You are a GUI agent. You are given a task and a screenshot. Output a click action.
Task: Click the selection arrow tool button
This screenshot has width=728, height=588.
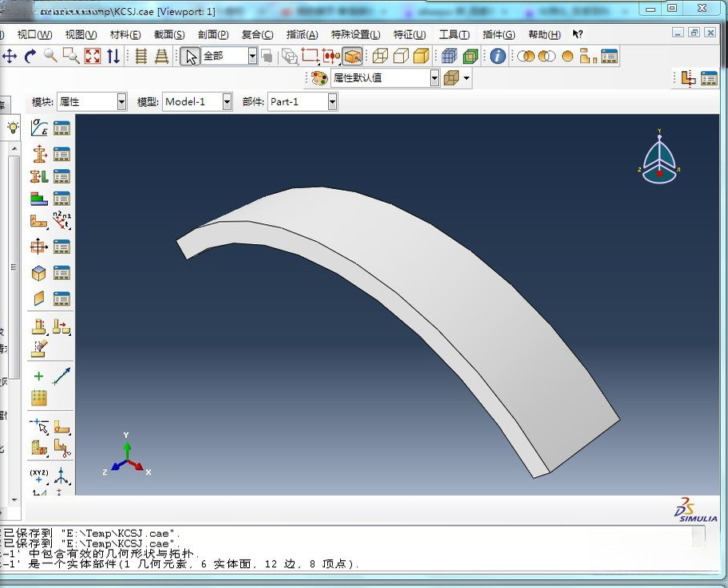190,56
